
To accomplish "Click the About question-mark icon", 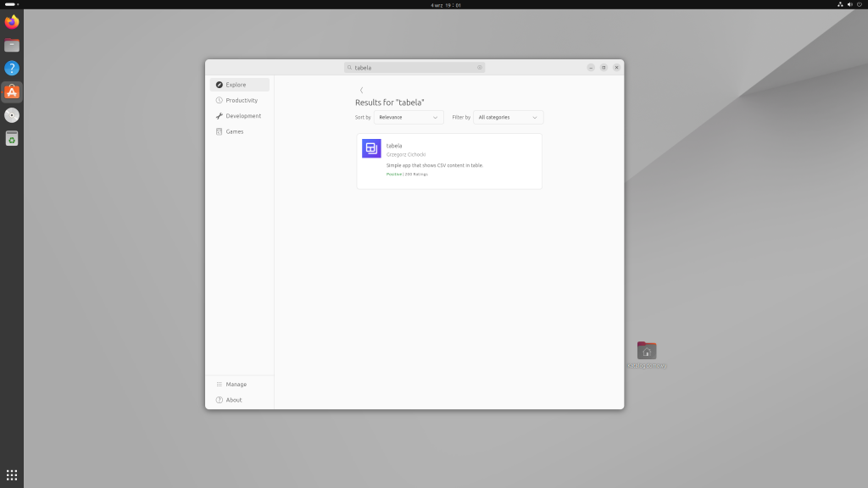I will click(220, 400).
